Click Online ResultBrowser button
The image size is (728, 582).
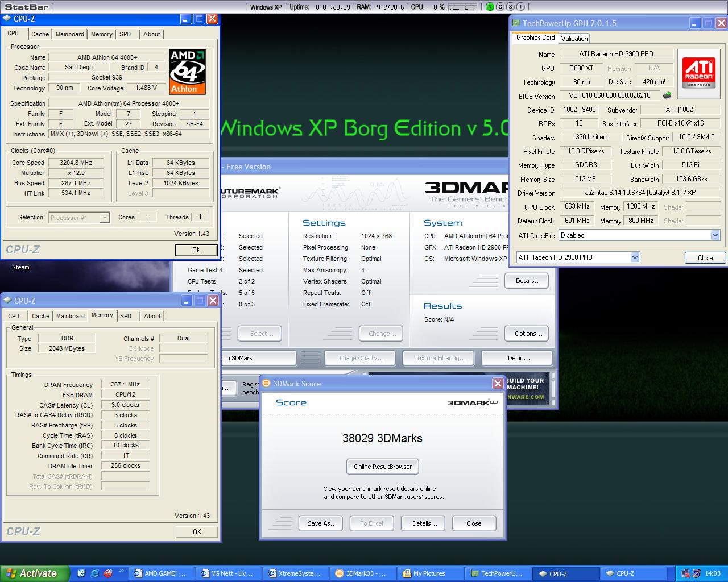coord(383,467)
